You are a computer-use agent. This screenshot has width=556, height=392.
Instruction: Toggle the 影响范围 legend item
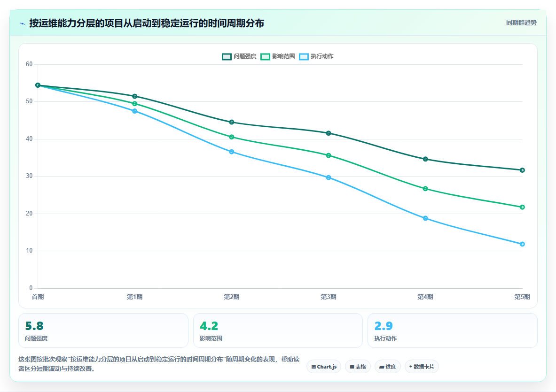tap(278, 56)
